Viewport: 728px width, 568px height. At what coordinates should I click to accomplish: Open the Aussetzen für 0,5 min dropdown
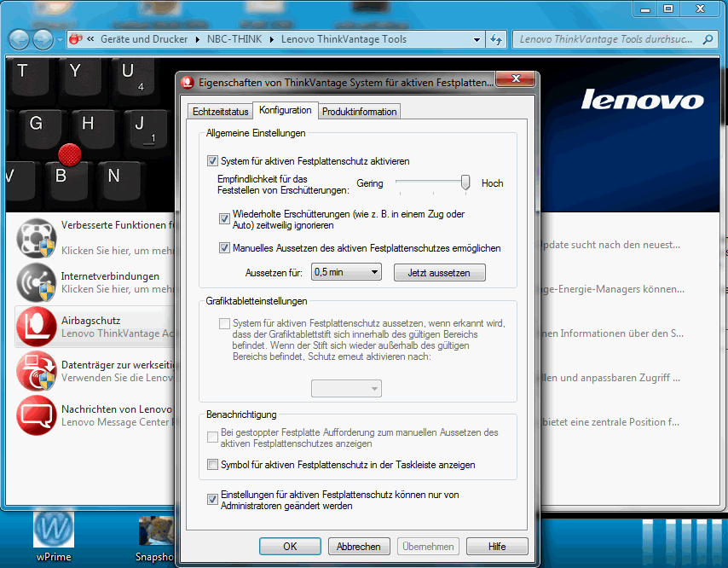(x=346, y=272)
